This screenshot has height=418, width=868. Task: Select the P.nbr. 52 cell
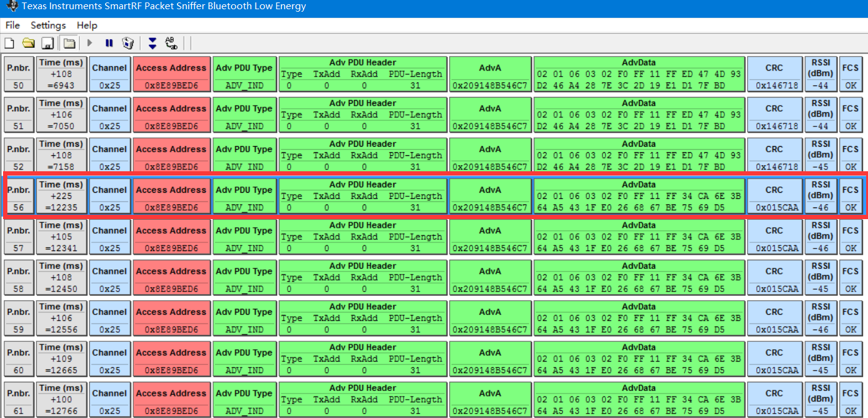pos(18,155)
